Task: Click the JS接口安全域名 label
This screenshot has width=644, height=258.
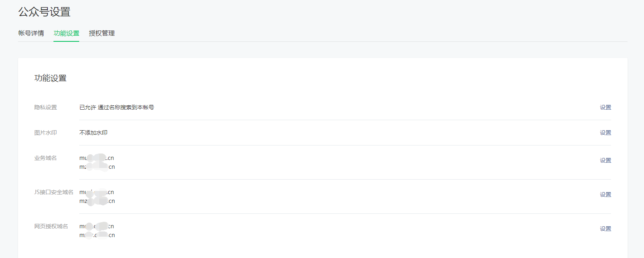Action: point(54,192)
